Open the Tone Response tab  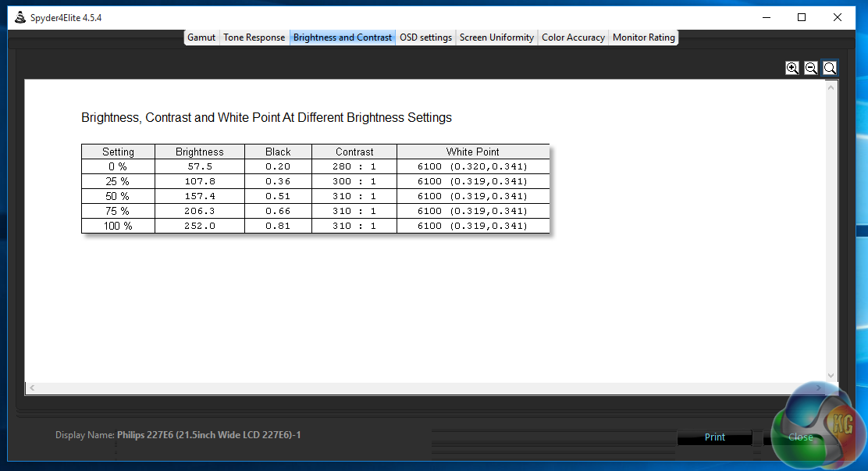click(254, 37)
